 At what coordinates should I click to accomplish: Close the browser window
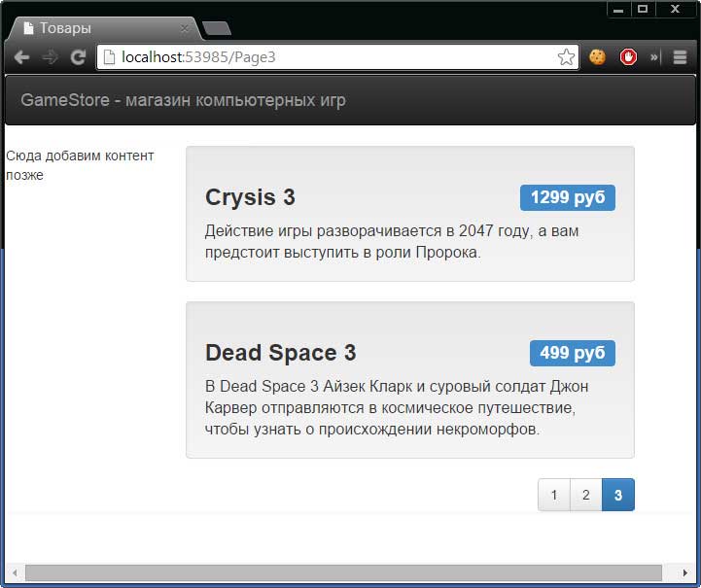(x=675, y=9)
